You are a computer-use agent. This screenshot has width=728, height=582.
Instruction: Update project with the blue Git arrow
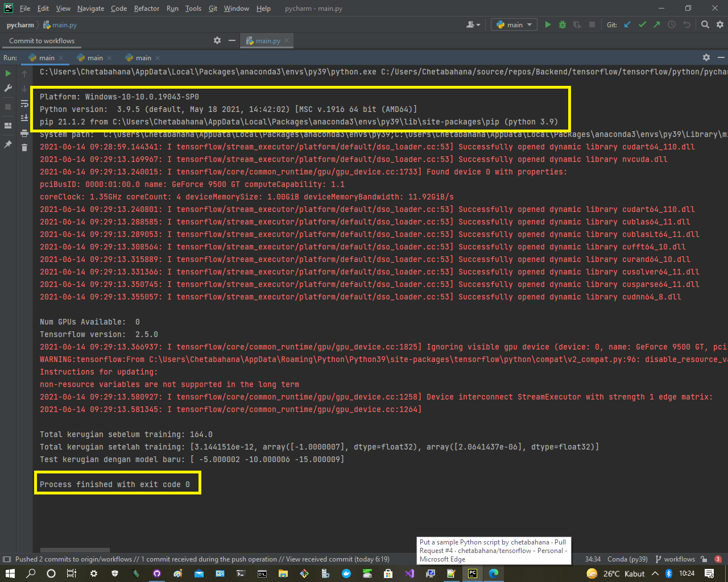click(627, 24)
